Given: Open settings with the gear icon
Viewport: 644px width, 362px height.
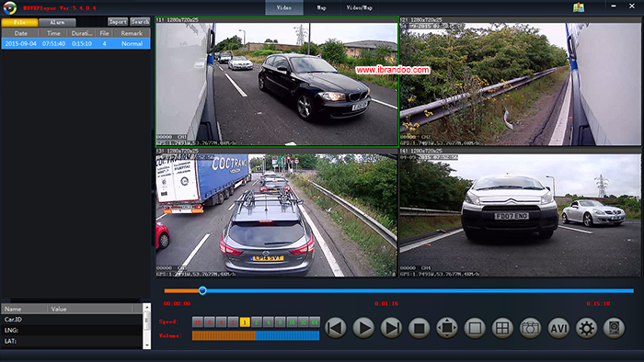Looking at the screenshot, I should coord(587,328).
